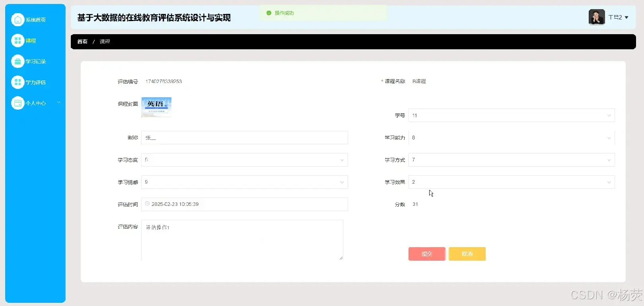Click the 评估内容 resize handle corner
The image size is (644, 306).
[341, 258]
